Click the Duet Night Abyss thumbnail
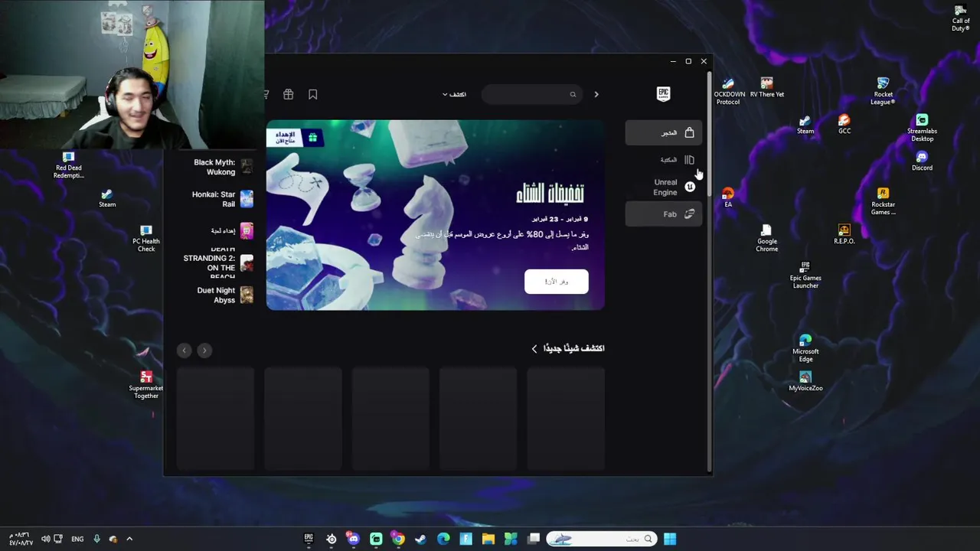The width and height of the screenshot is (980, 551). click(247, 295)
